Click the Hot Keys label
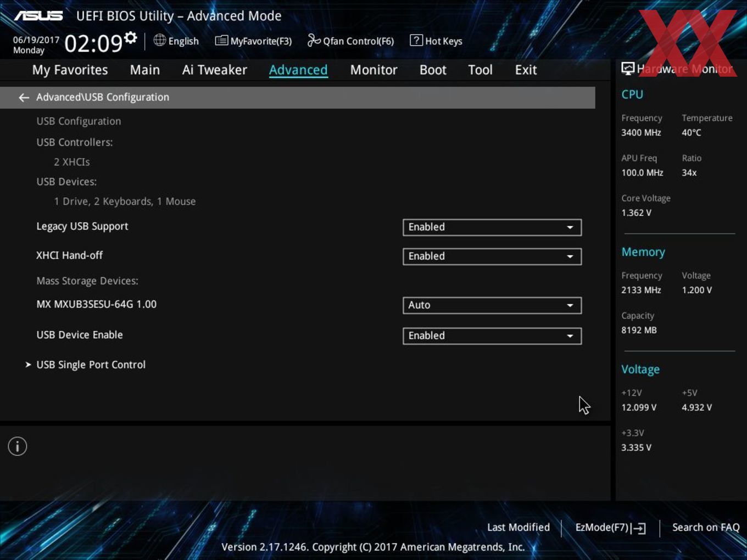Image resolution: width=747 pixels, height=560 pixels. click(x=444, y=41)
